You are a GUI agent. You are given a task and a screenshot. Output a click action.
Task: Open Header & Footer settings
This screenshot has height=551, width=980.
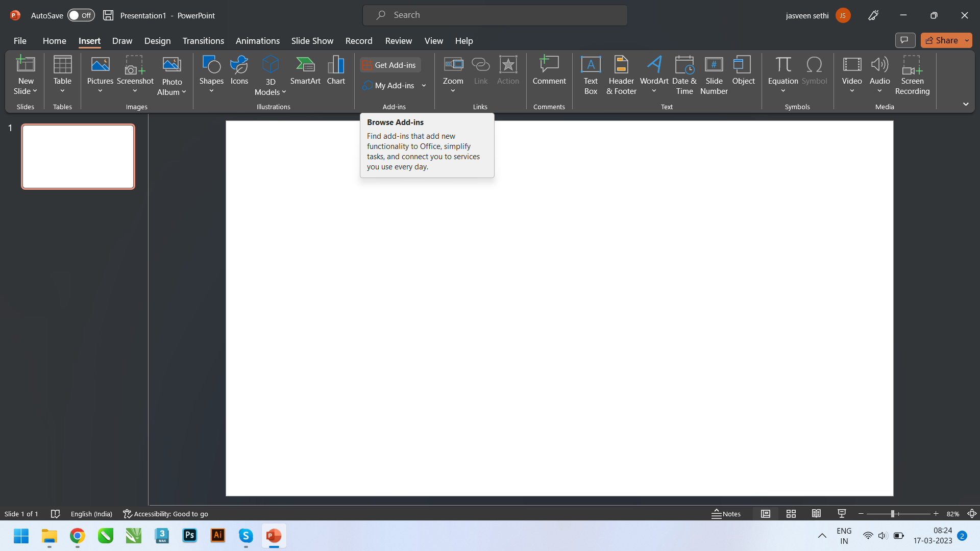pyautogui.click(x=621, y=75)
